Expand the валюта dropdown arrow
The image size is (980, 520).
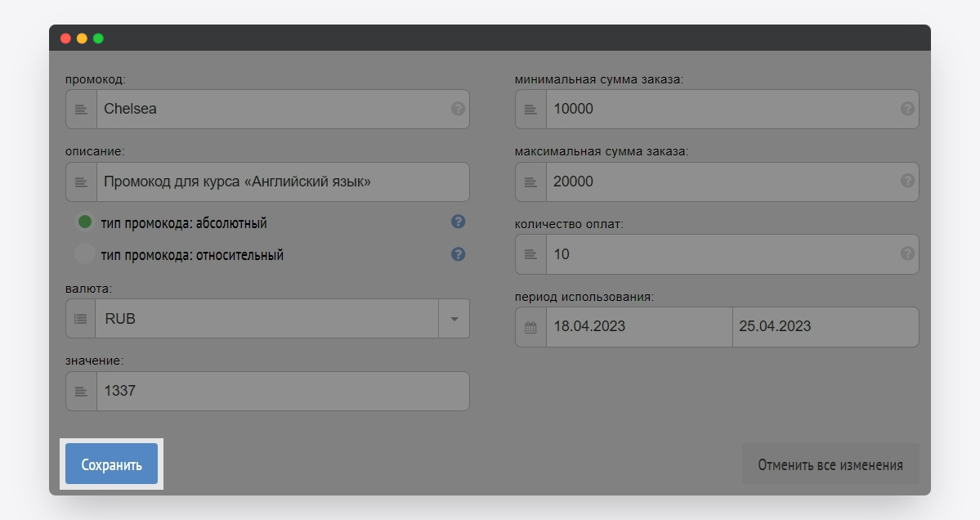454,319
